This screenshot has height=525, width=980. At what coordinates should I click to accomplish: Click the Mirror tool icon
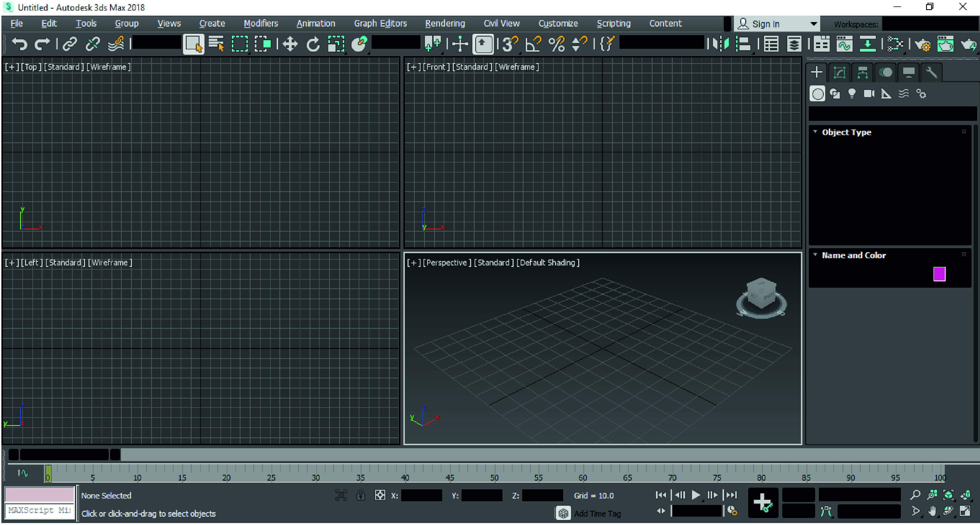point(720,44)
